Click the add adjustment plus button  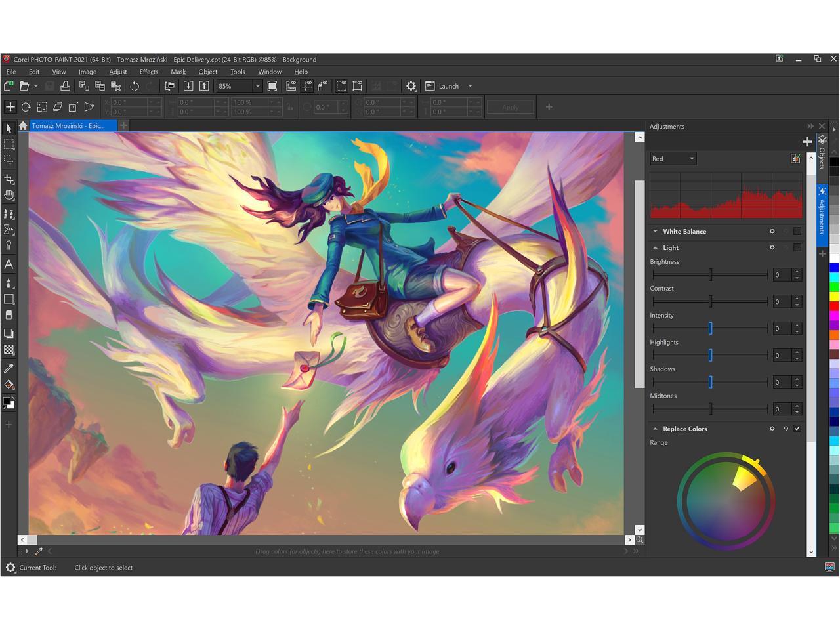coord(807,142)
